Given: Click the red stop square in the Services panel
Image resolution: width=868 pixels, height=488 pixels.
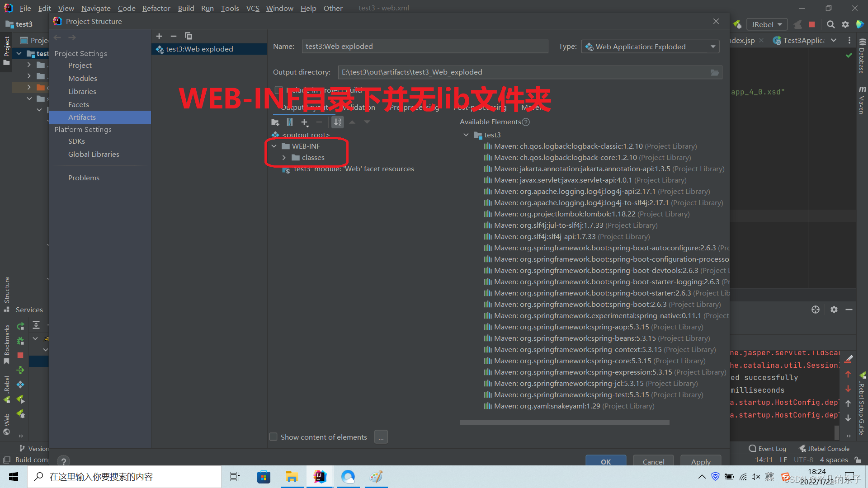Looking at the screenshot, I should point(20,356).
